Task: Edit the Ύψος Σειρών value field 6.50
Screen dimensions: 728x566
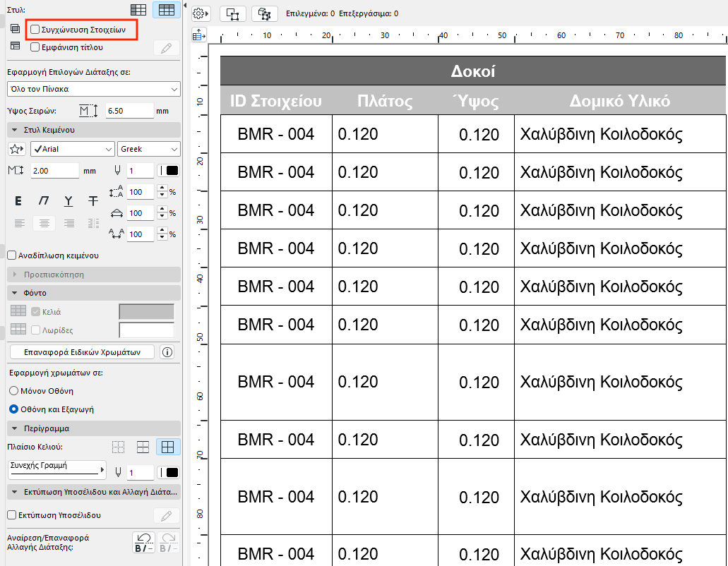Action: [x=129, y=111]
